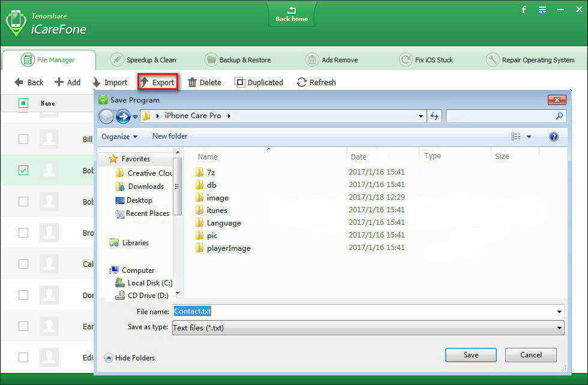Select the playerImage folder
Viewport: 588px width, 385px height.
click(x=223, y=248)
